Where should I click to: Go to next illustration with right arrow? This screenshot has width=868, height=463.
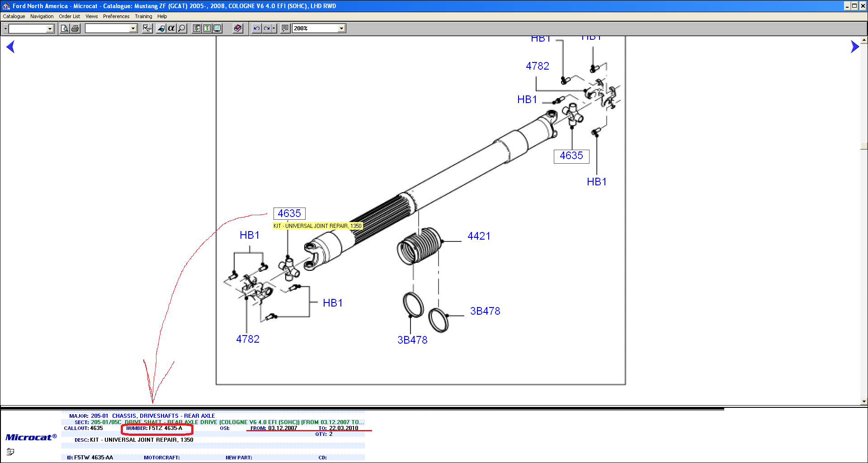(854, 47)
